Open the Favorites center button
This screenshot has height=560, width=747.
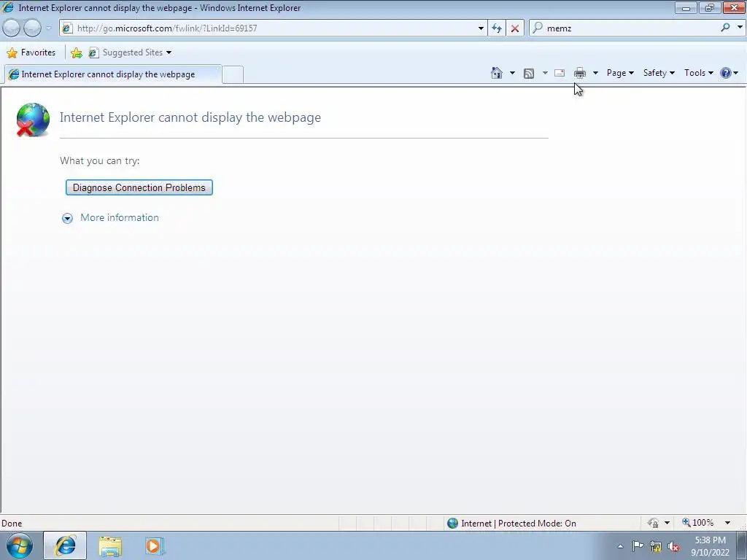[31, 52]
